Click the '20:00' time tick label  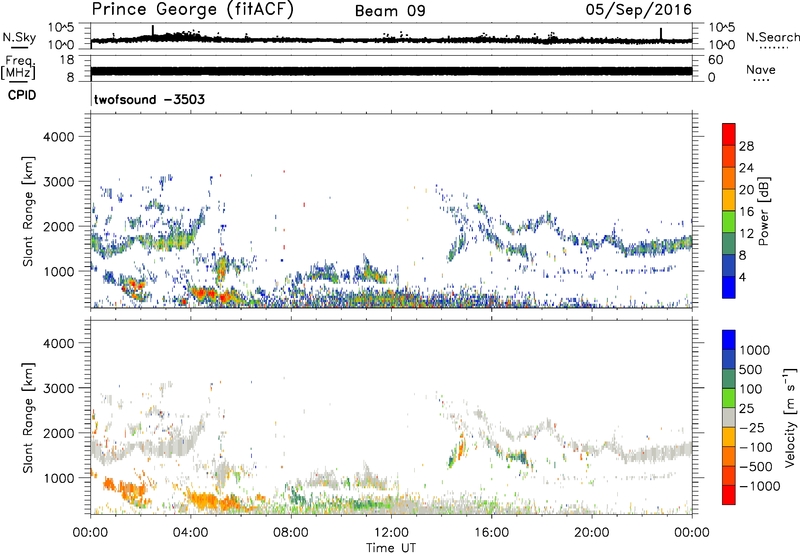coord(592,533)
